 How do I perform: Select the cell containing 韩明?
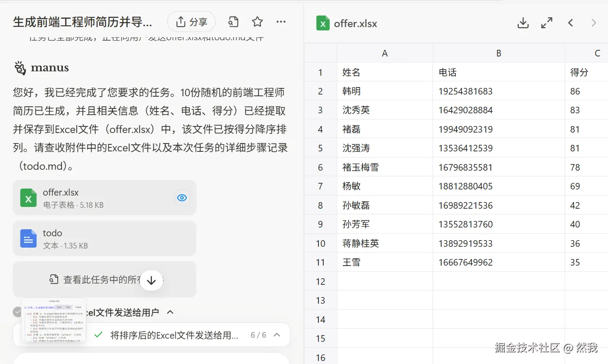(x=385, y=91)
